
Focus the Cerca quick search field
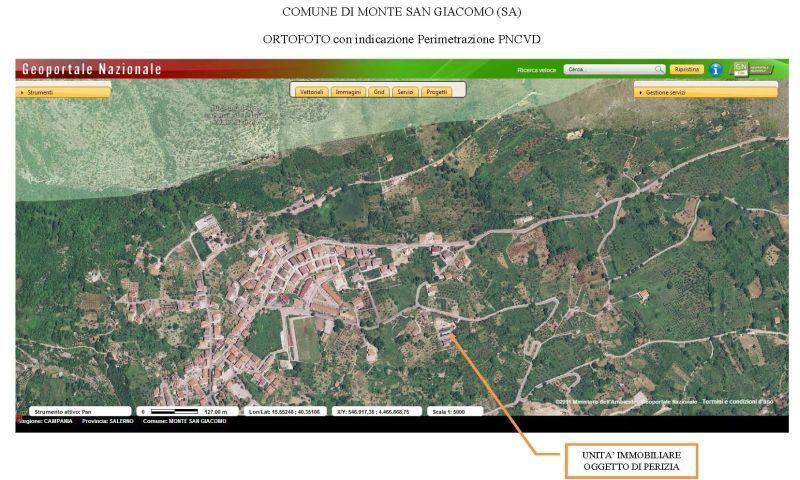click(x=608, y=69)
